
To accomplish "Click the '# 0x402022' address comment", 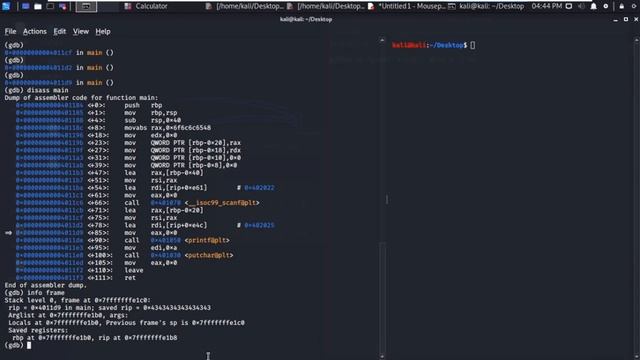I will coord(256,188).
